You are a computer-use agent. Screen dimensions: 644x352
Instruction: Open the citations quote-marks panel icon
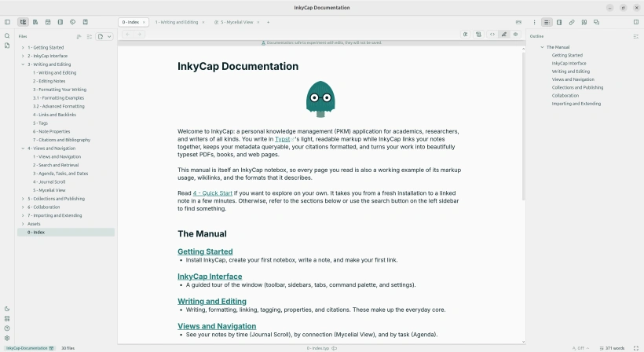(584, 22)
